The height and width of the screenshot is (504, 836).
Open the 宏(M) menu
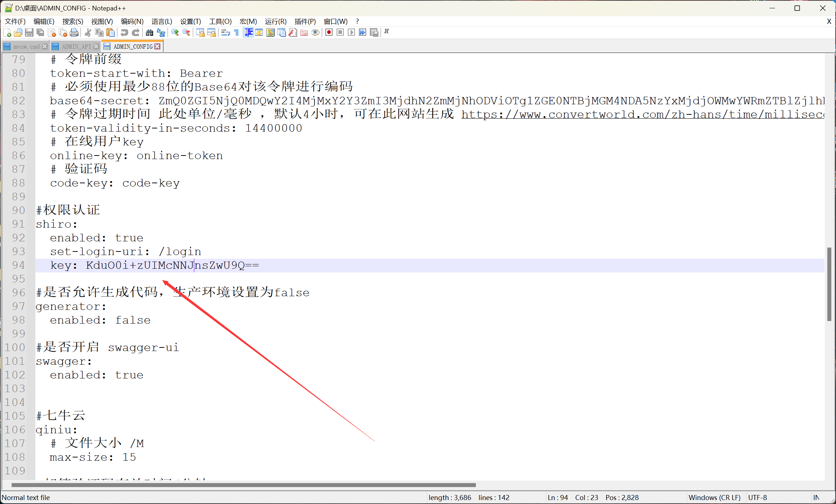248,22
